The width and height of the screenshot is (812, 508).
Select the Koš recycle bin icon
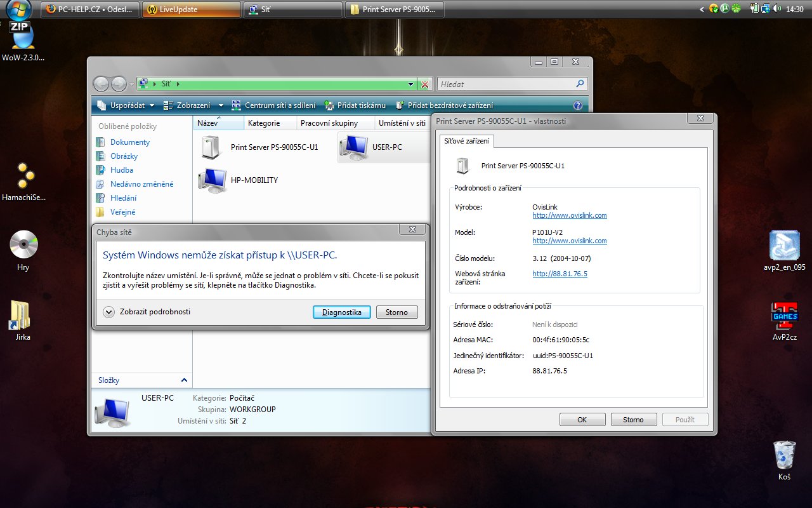[785, 460]
